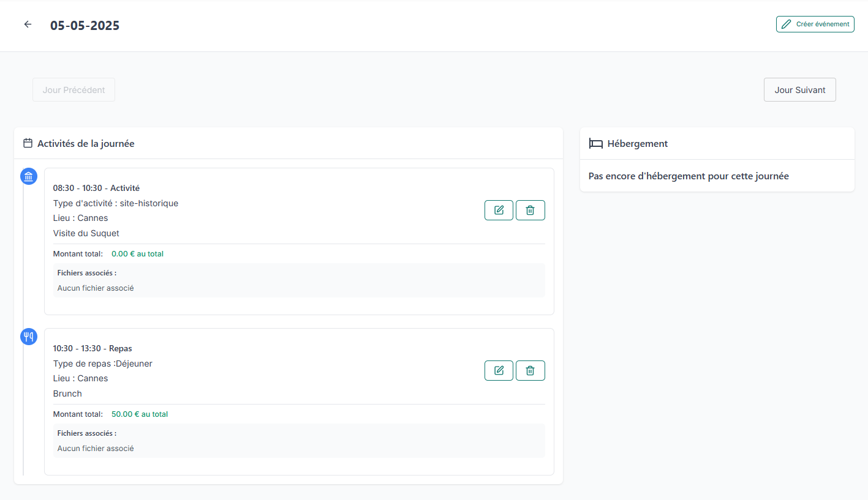The image size is (868, 500).
Task: Click calendar icon beside Activités de la journée
Action: pyautogui.click(x=28, y=143)
